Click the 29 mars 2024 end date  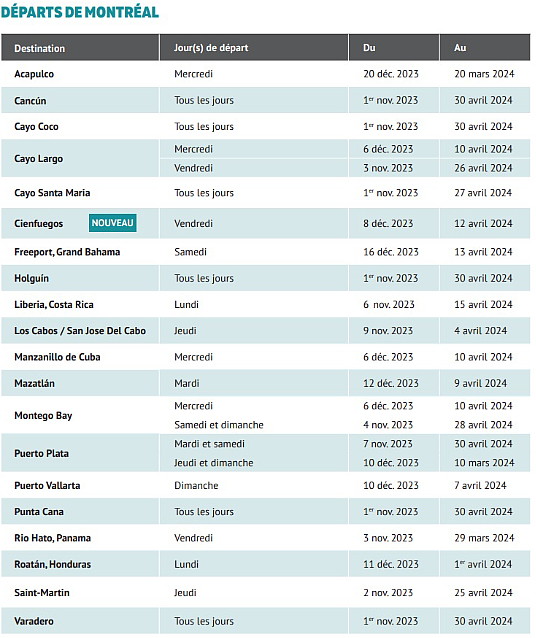click(484, 538)
